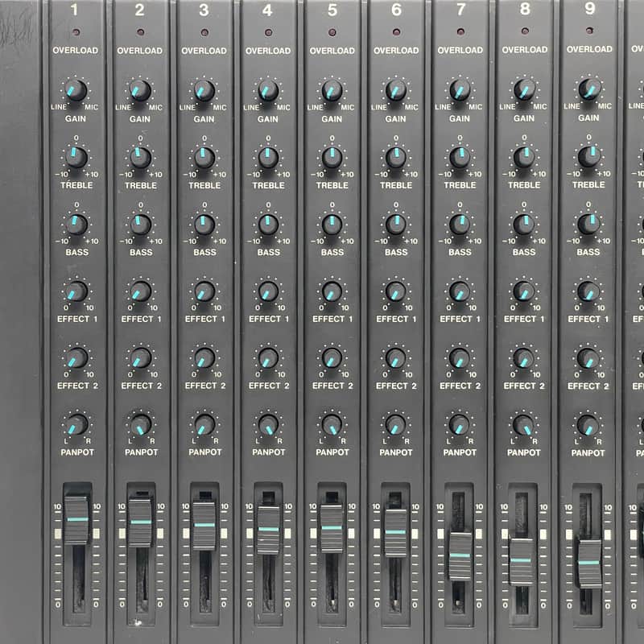Click channel 3 PANPOT knob
Viewport: 644px width, 644px height.
pos(204,425)
